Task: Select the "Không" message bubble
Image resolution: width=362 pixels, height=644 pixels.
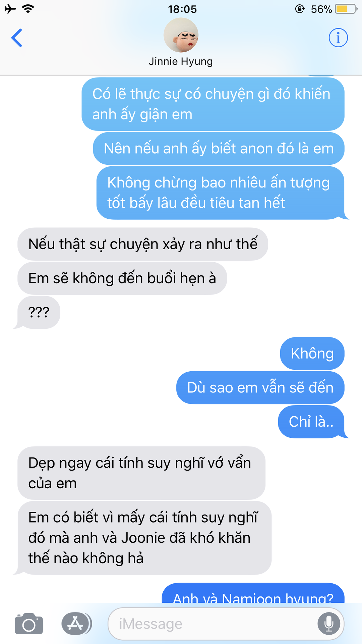Action: [x=312, y=354]
